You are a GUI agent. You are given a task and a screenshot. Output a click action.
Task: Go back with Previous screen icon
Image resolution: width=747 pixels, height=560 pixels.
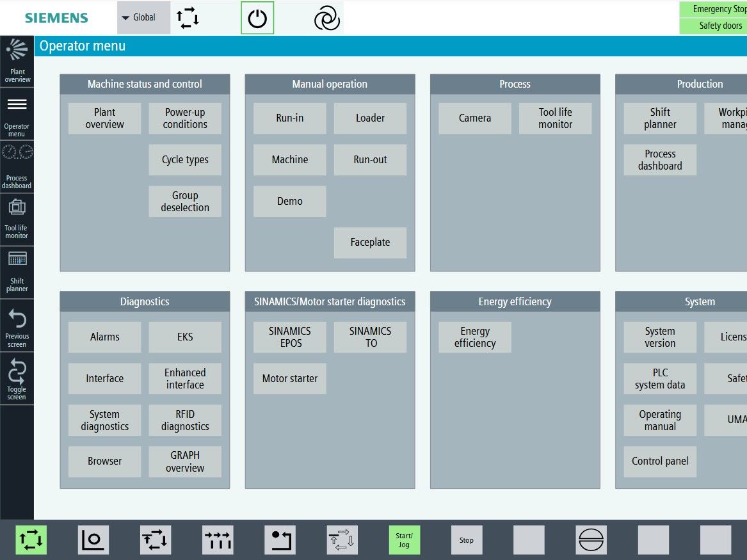coord(17,326)
